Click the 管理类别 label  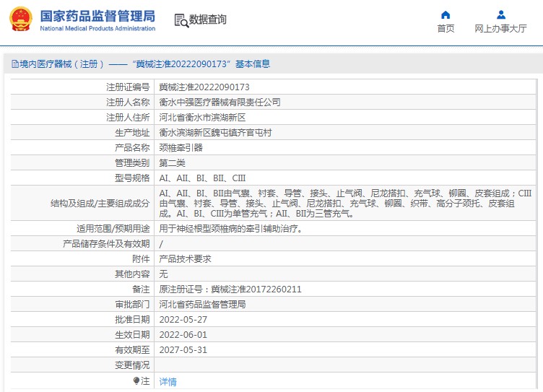[132, 163]
